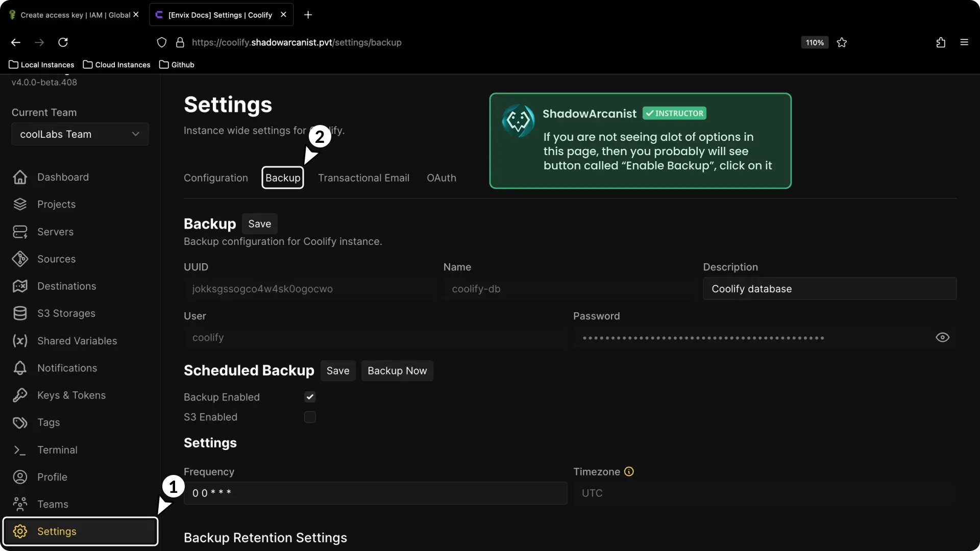Image resolution: width=980 pixels, height=551 pixels.
Task: Open the Terminal section in the sidebar
Action: pos(57,450)
